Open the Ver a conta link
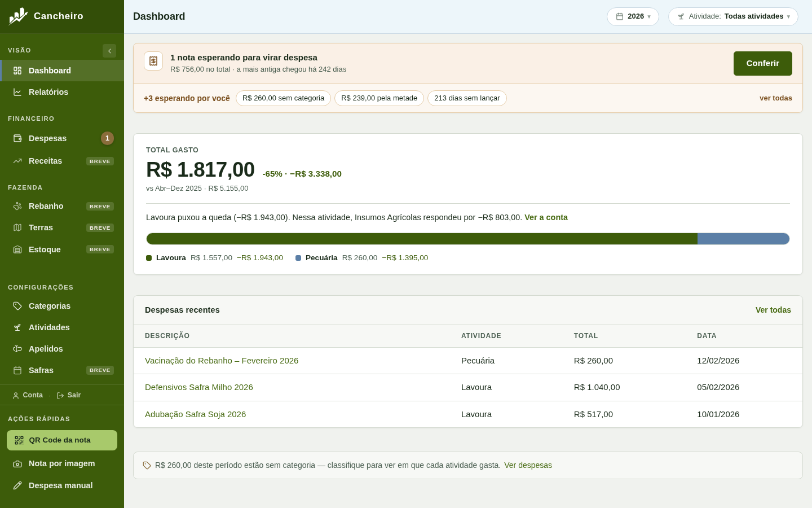This screenshot has height=508, width=812. pyautogui.click(x=546, y=217)
